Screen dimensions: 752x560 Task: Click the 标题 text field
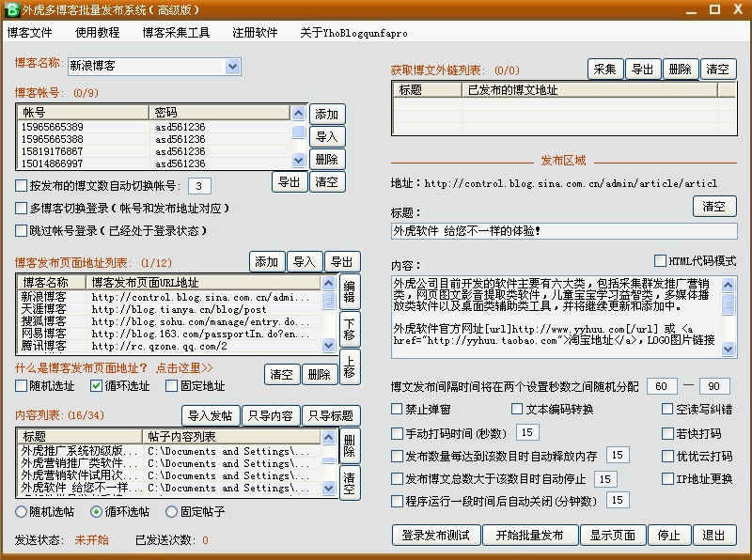click(565, 231)
